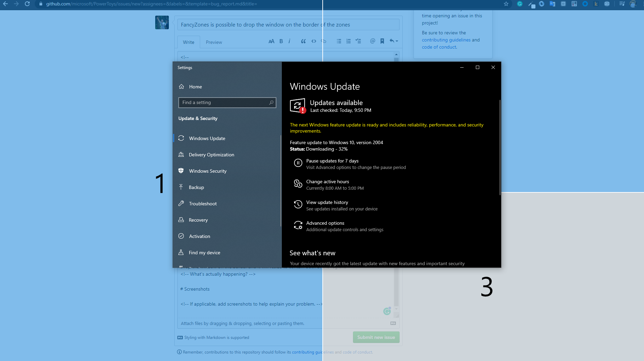644x361 pixels.
Task: Mention a user with the @ icon
Action: pos(372,41)
